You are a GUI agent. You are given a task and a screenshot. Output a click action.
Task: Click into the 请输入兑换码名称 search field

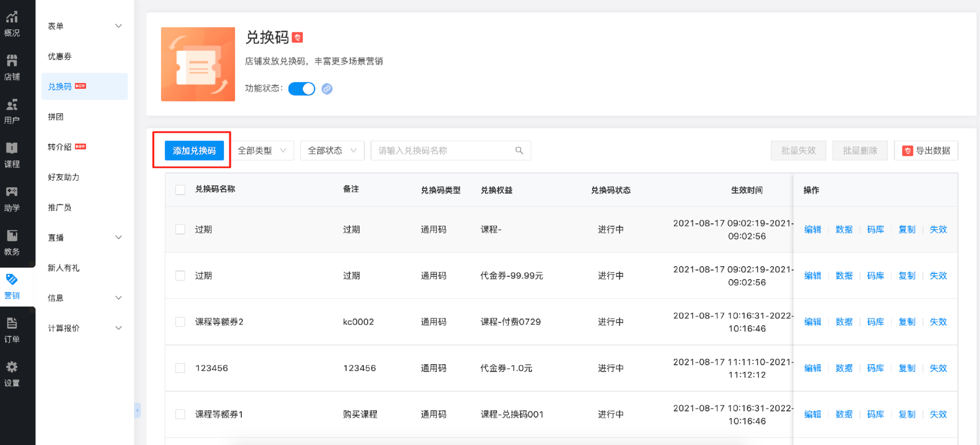pyautogui.click(x=450, y=151)
